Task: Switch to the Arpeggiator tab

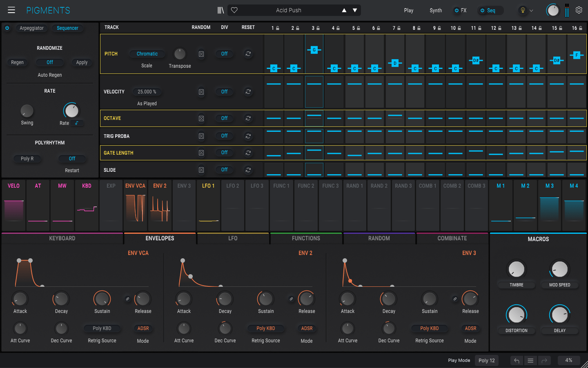Action: [31, 28]
